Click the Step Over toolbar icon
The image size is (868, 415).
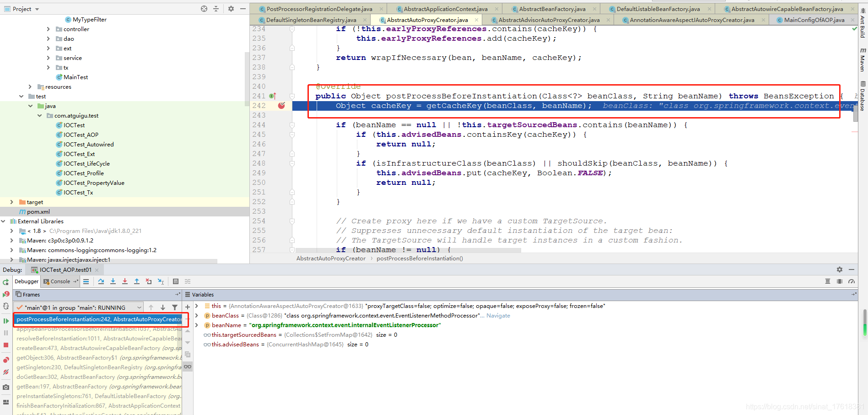pos(101,281)
